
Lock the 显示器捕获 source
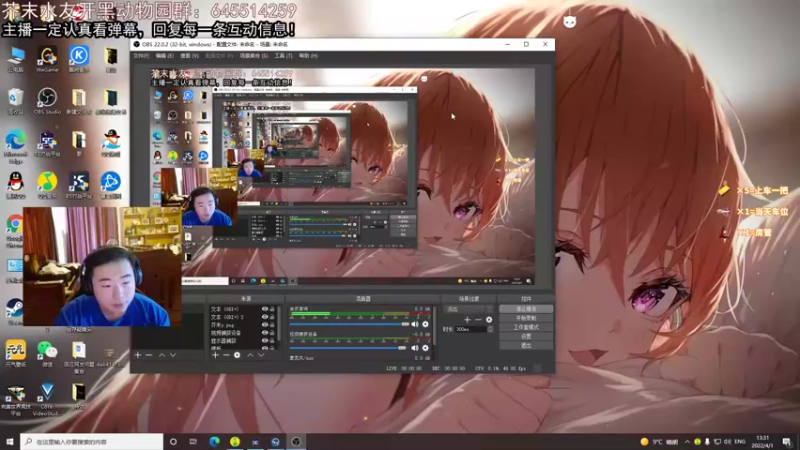272,340
